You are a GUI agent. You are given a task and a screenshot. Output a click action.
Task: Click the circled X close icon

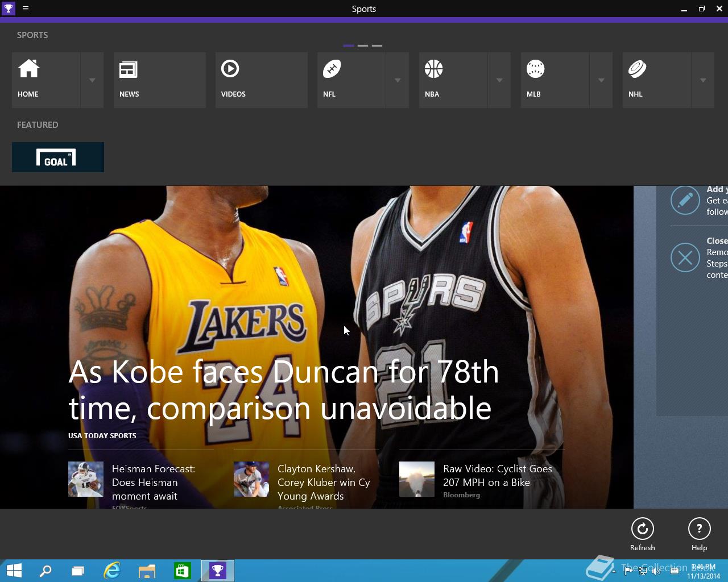(x=685, y=257)
